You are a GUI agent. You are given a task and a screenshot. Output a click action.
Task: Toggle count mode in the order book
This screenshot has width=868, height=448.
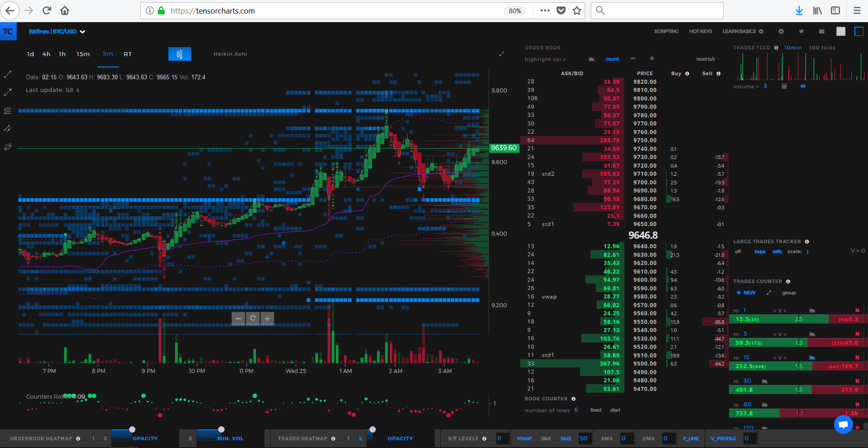612,59
